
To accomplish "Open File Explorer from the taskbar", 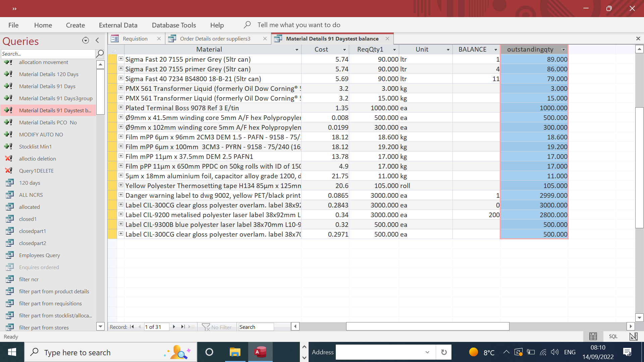I will click(235, 352).
